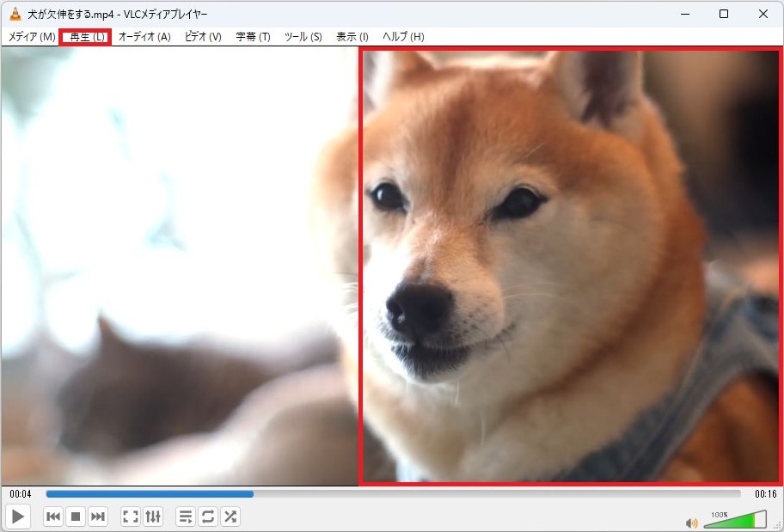Show the playlist panel
784x532 pixels.
186,517
